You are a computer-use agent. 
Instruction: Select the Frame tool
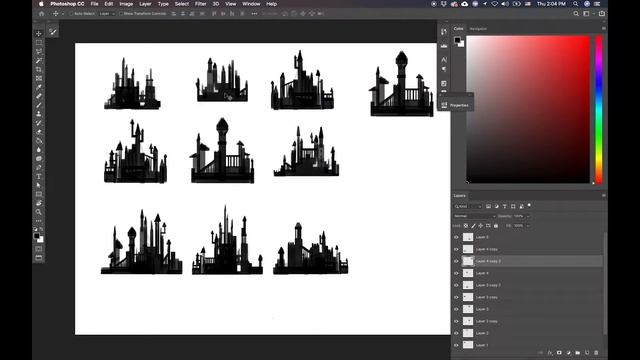(x=39, y=78)
